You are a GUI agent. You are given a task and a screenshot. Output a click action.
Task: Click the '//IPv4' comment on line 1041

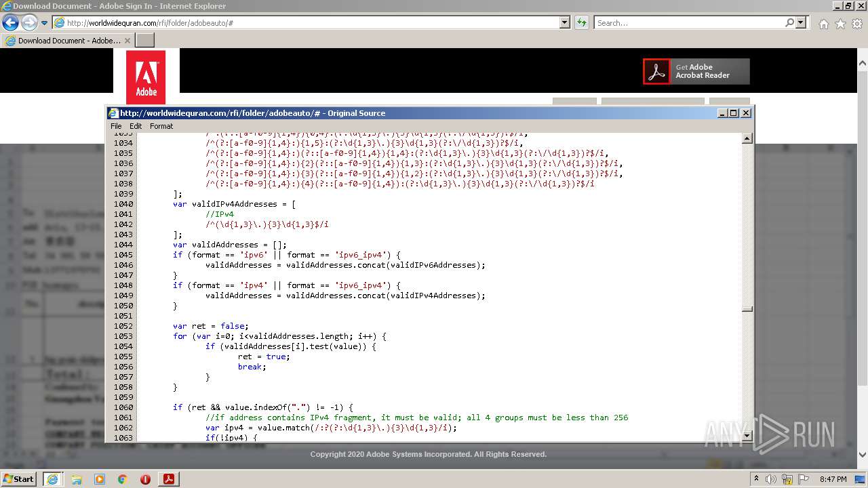click(x=220, y=214)
